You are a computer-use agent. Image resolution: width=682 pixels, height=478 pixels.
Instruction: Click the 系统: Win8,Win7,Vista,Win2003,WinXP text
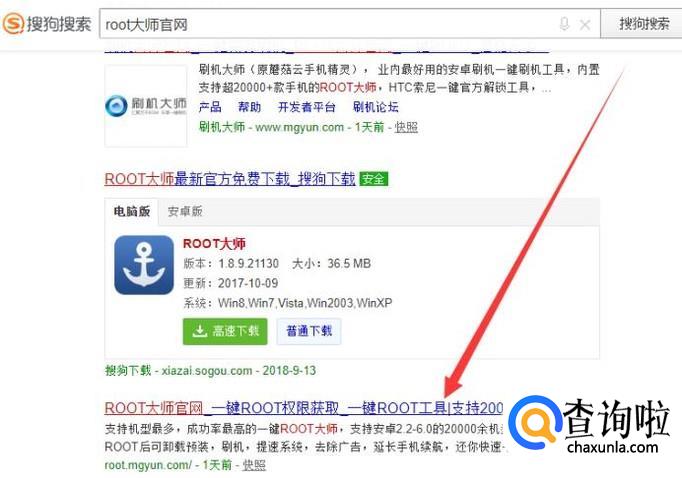(288, 303)
